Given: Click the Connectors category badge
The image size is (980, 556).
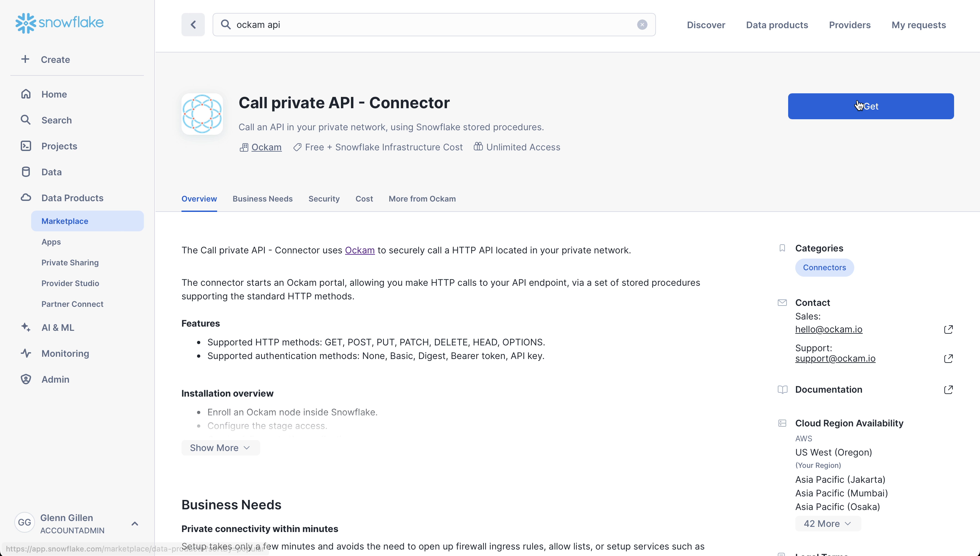Looking at the screenshot, I should click(824, 267).
